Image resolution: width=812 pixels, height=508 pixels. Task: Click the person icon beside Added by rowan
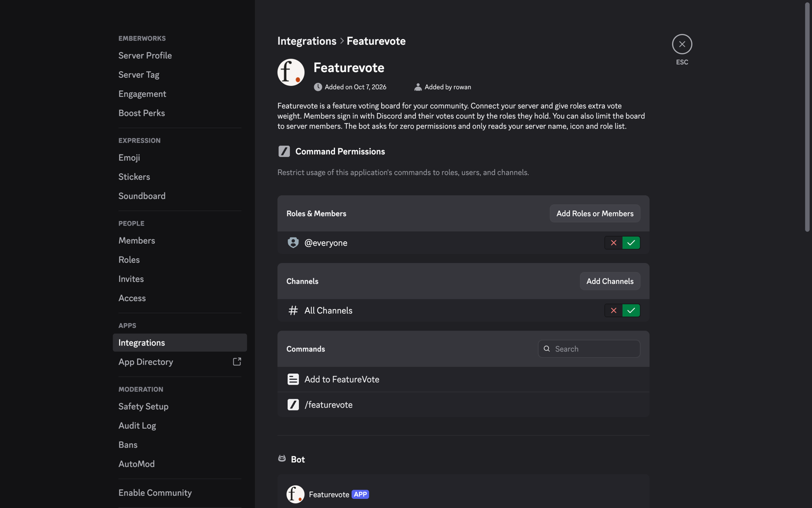[x=418, y=87]
